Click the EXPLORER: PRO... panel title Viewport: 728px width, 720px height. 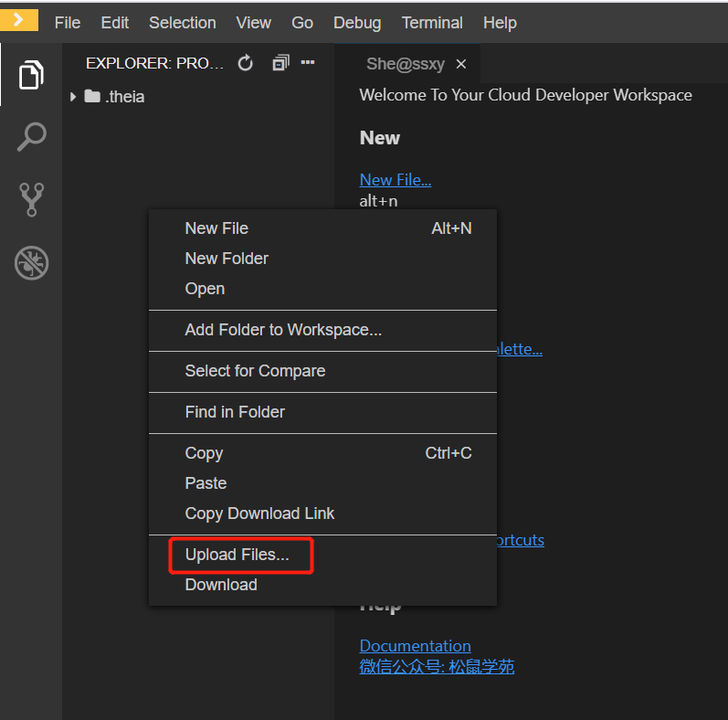(x=154, y=63)
